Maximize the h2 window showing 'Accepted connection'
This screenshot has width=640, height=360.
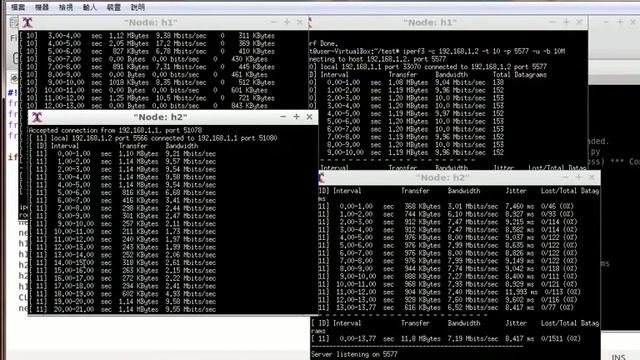[x=296, y=117]
